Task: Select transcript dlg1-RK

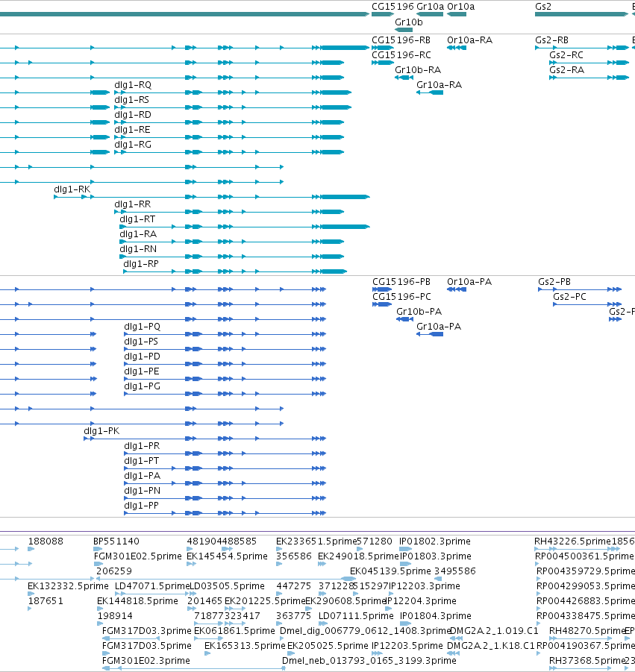Action: (x=72, y=189)
